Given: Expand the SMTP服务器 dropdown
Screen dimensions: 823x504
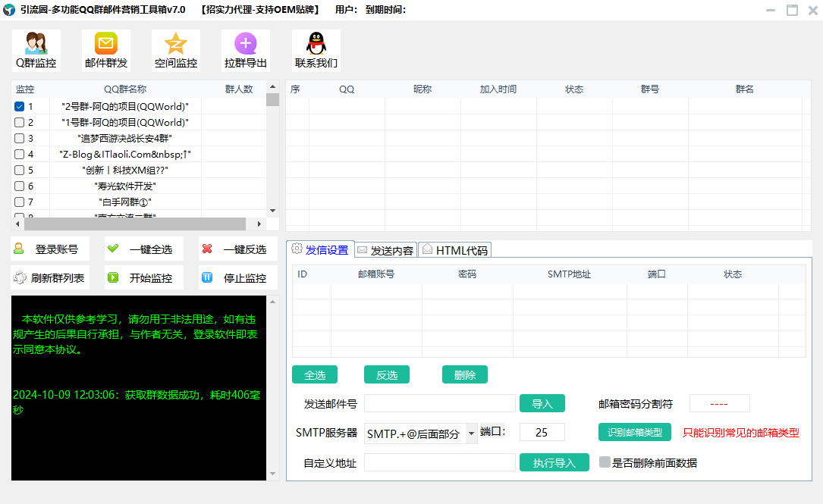Looking at the screenshot, I should pyautogui.click(x=471, y=434).
